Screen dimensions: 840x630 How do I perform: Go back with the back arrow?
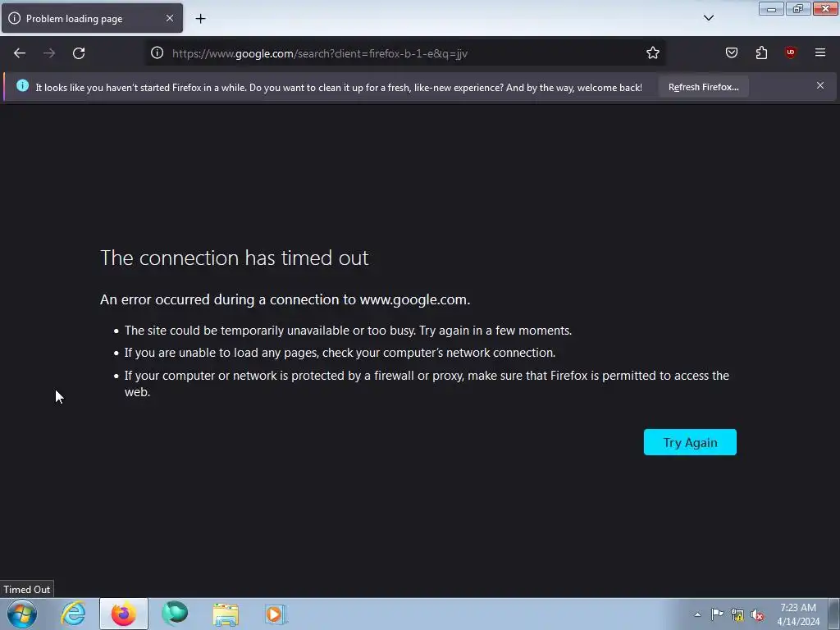point(20,53)
